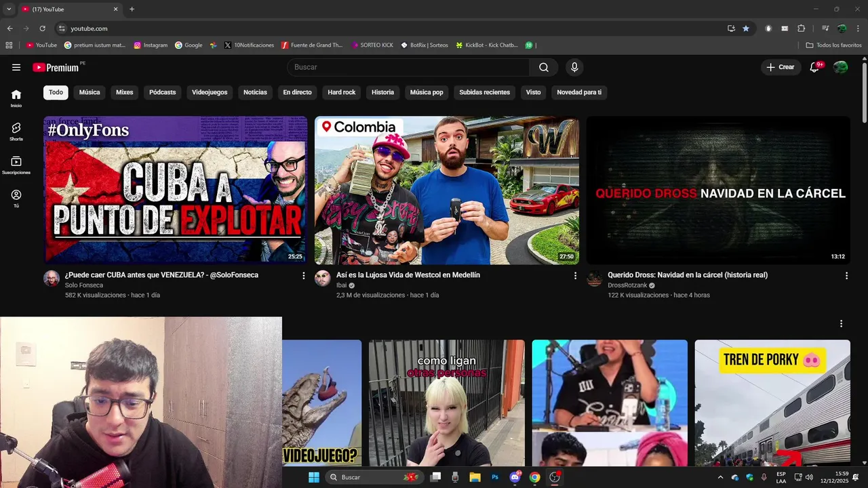Open File Explorer from the taskbar
The width and height of the screenshot is (868, 488).
475,477
